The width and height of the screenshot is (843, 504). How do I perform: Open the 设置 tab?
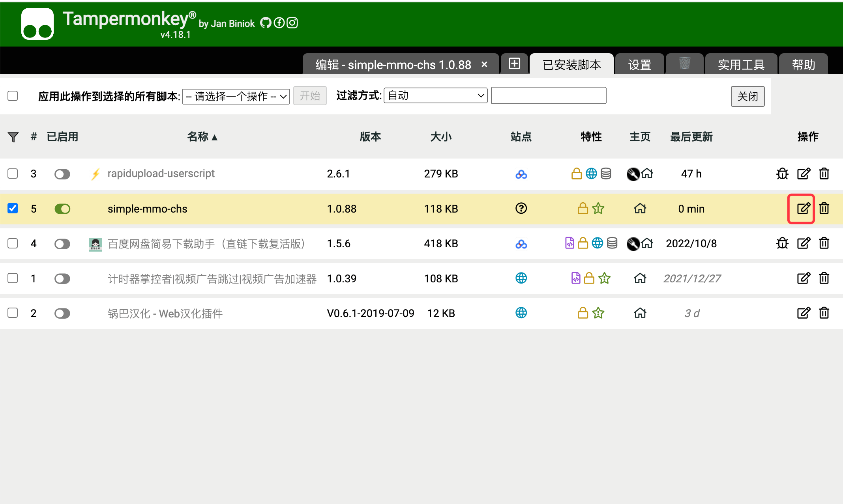(639, 64)
